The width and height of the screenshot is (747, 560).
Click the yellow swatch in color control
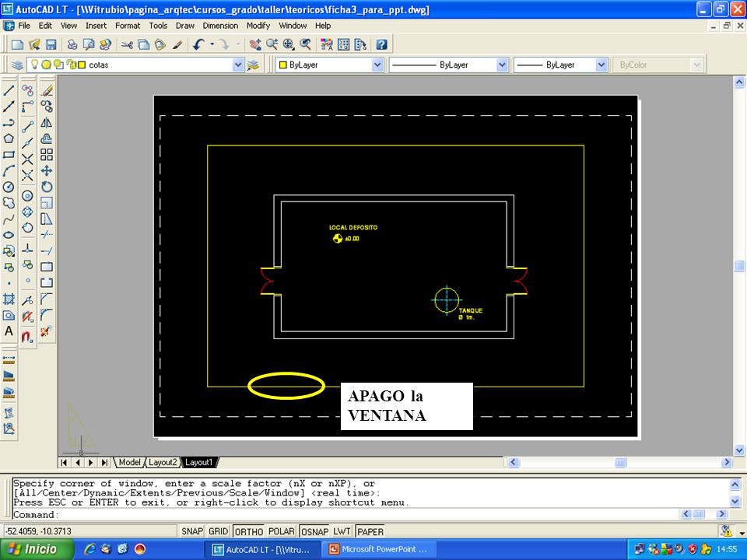pyautogui.click(x=282, y=65)
